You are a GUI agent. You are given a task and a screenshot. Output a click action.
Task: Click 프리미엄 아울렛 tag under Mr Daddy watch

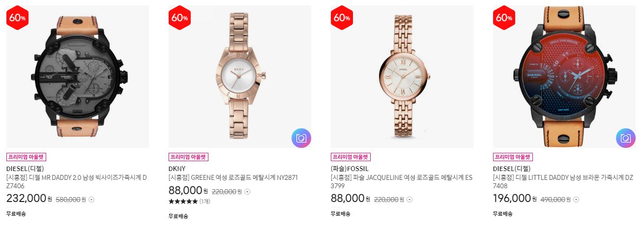pos(26,157)
